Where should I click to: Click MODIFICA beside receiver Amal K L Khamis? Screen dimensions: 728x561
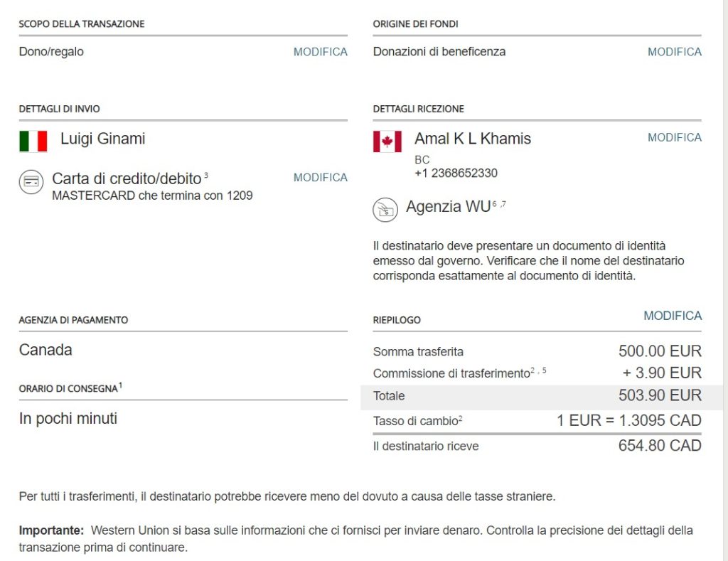coord(674,137)
